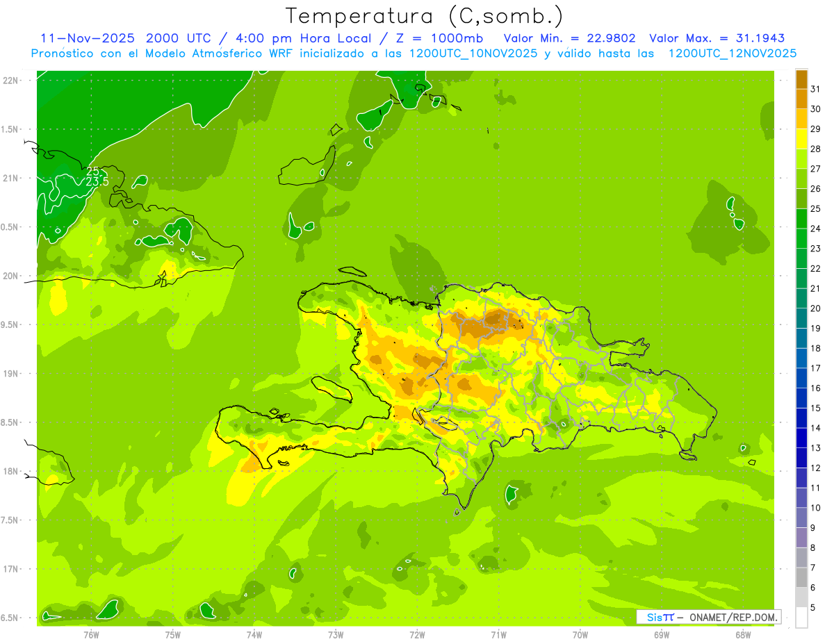
Task: Click the blue legend swatch between 16 and 17
Action: (801, 378)
